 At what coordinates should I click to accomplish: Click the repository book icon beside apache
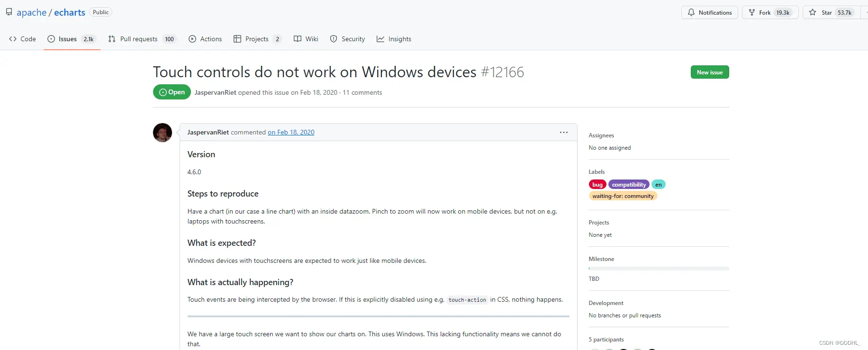click(9, 12)
